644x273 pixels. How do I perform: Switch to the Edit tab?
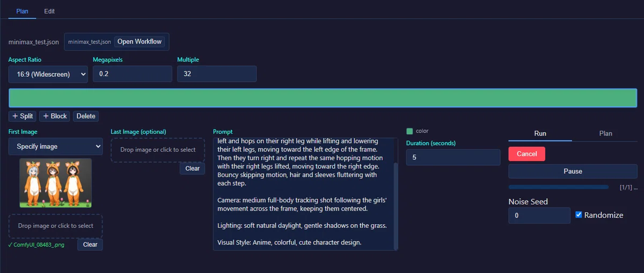pos(49,11)
